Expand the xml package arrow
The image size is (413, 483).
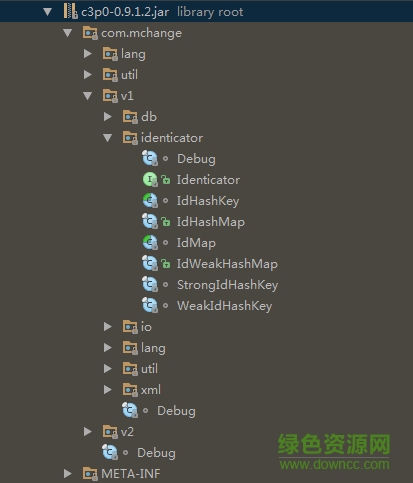click(x=107, y=390)
